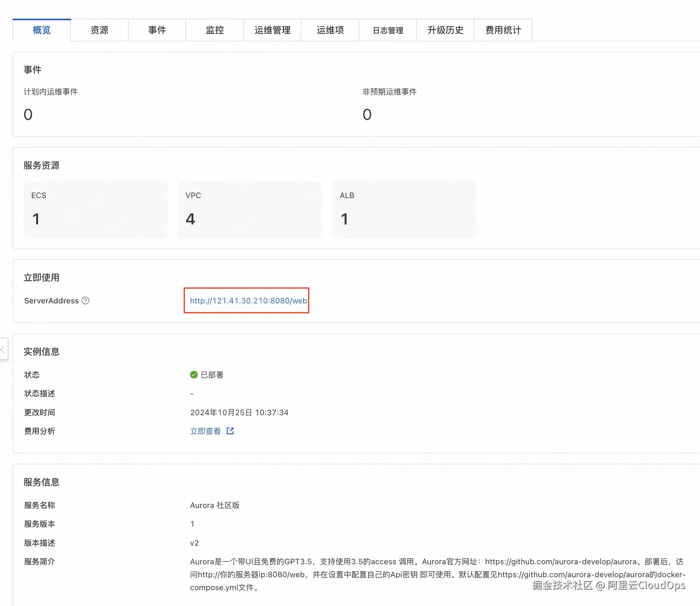Click the 实例信息 section heading
This screenshot has width=700, height=606.
tap(41, 352)
